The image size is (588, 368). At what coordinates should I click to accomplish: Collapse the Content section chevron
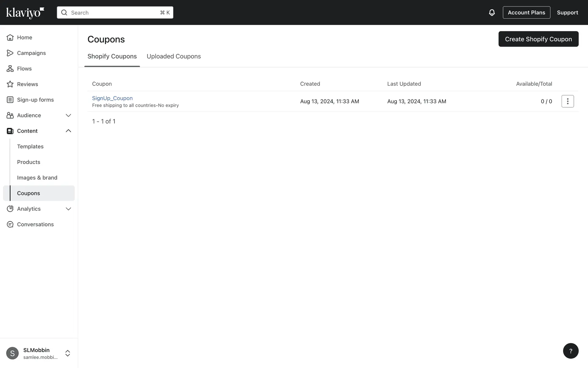click(68, 131)
